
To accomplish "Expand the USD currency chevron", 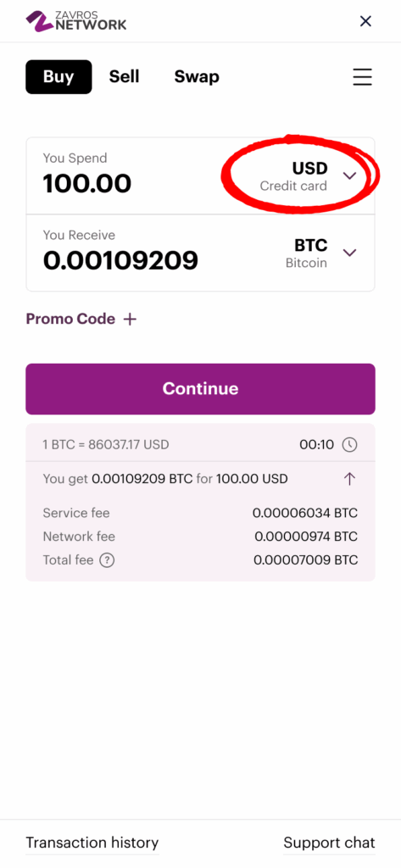I will coord(349,176).
